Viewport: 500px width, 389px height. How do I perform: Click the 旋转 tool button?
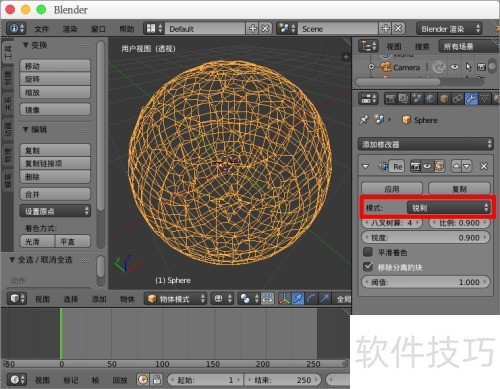pos(55,79)
